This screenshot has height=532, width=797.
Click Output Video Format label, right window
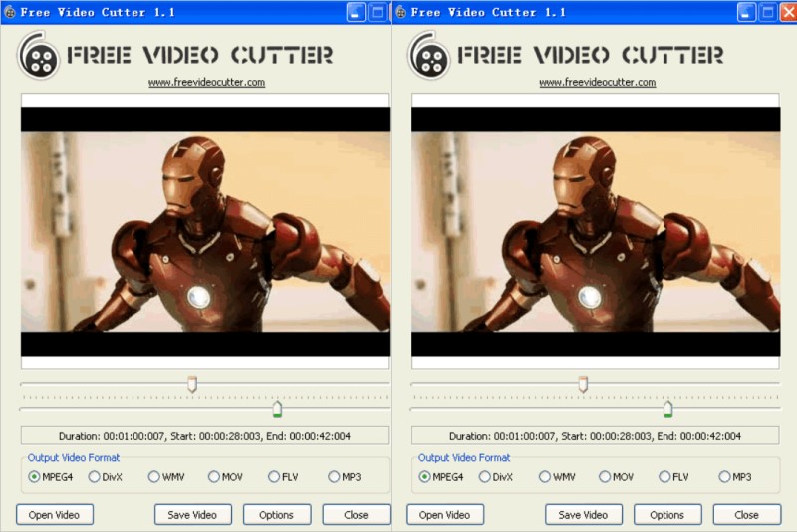coord(464,458)
